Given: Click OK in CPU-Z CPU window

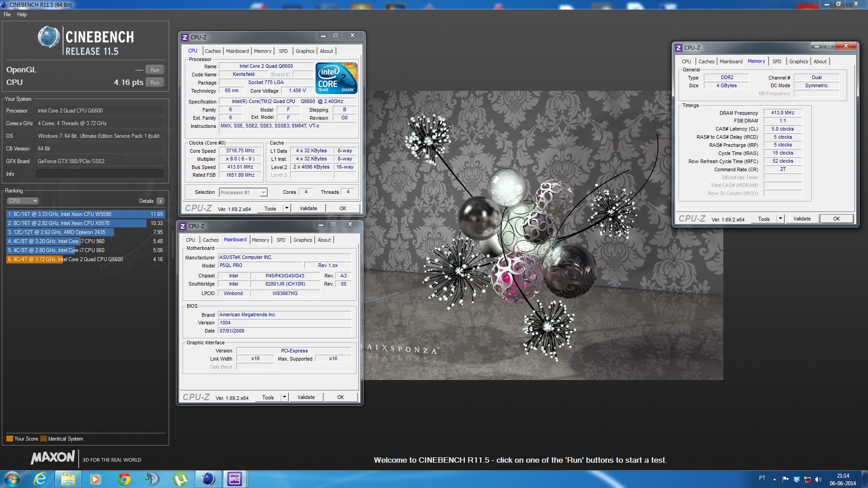Looking at the screenshot, I should coord(343,209).
